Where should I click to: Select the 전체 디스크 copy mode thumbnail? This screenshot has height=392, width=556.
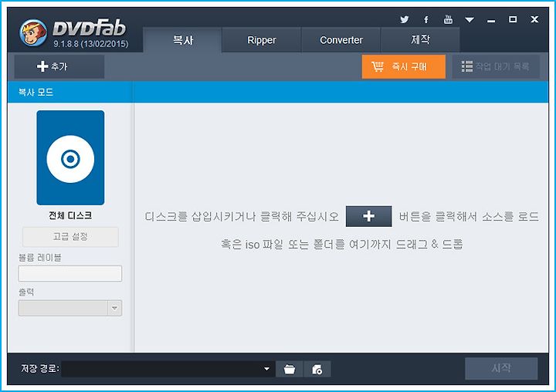point(70,157)
